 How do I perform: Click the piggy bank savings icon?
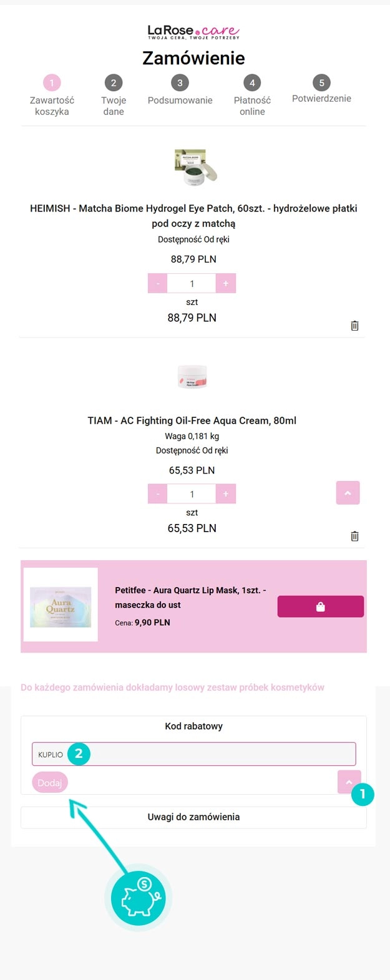[x=139, y=898]
